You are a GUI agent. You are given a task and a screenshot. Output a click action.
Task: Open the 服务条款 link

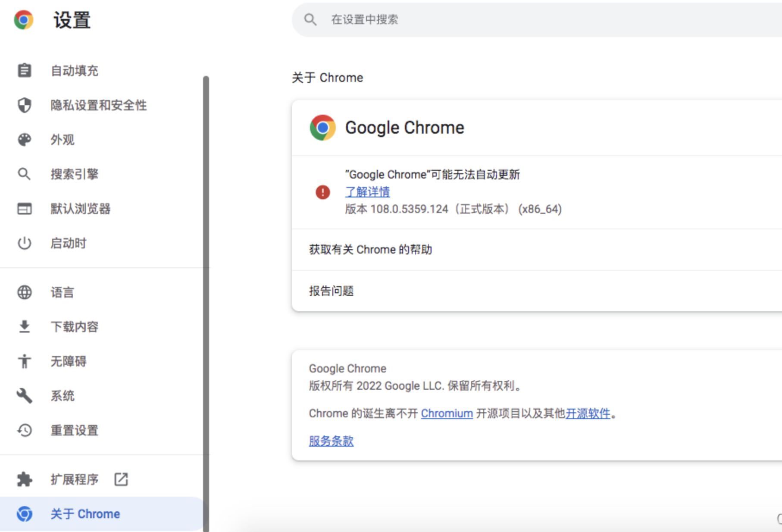[331, 441]
